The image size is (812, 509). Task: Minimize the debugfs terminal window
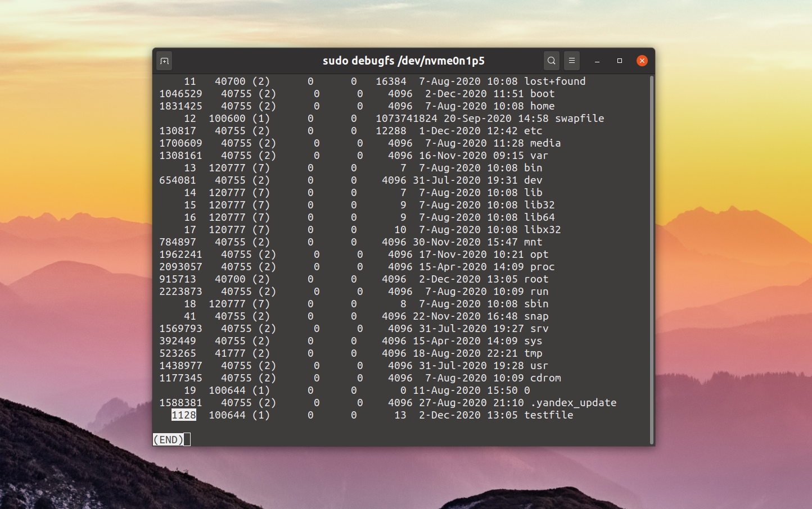tap(597, 61)
